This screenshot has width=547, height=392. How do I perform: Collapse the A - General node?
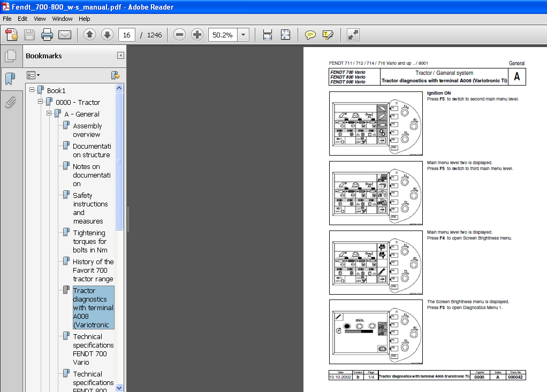coord(49,113)
